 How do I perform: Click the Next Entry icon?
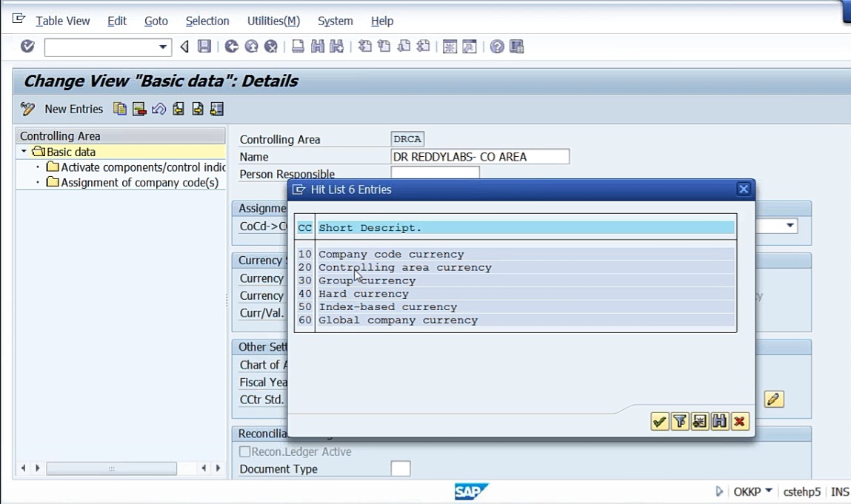click(x=198, y=109)
